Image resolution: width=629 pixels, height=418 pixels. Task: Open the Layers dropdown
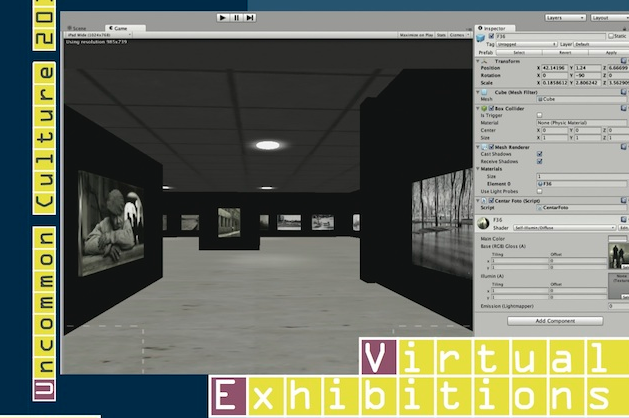(x=565, y=18)
